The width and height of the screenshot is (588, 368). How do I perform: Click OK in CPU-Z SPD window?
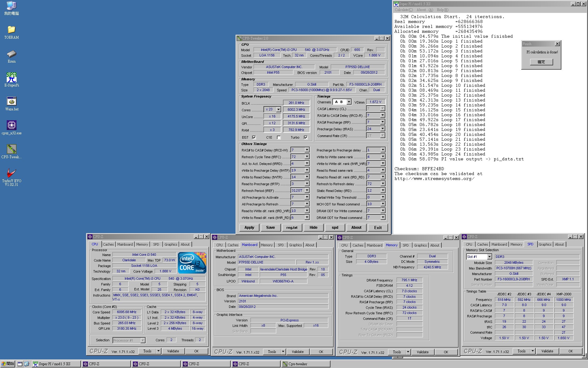click(570, 351)
